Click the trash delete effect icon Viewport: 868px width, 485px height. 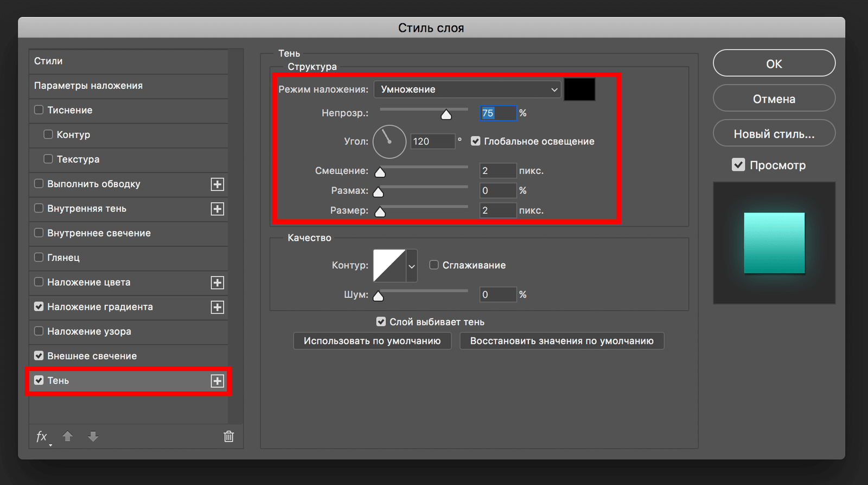[x=229, y=437]
